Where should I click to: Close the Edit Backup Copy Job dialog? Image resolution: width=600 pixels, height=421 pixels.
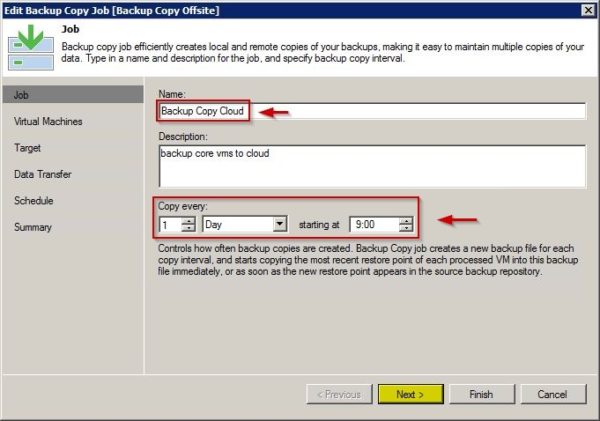[588, 10]
